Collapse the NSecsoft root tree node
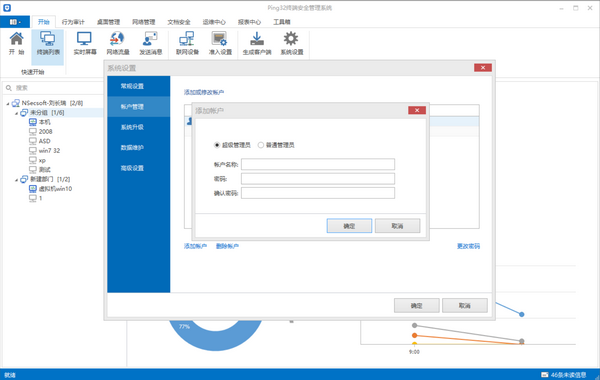Screen dimensions: 600x380 coord(8,103)
